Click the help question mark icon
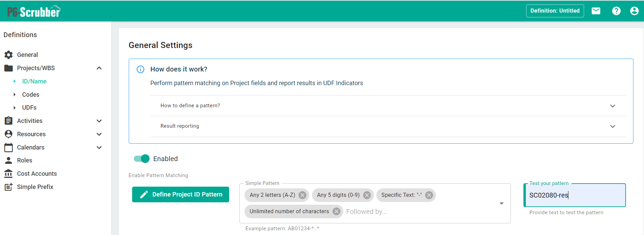Screen dimensions: 644x235 [616, 11]
